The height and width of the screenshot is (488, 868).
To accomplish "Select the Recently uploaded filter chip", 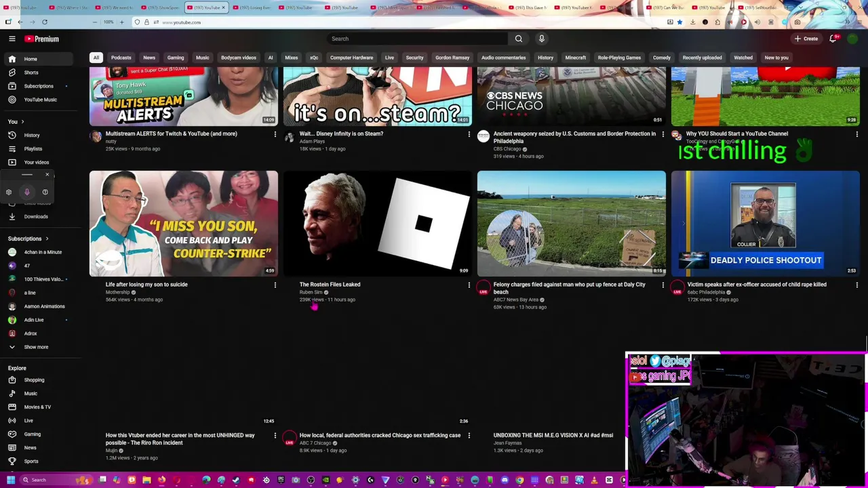I will click(x=702, y=58).
